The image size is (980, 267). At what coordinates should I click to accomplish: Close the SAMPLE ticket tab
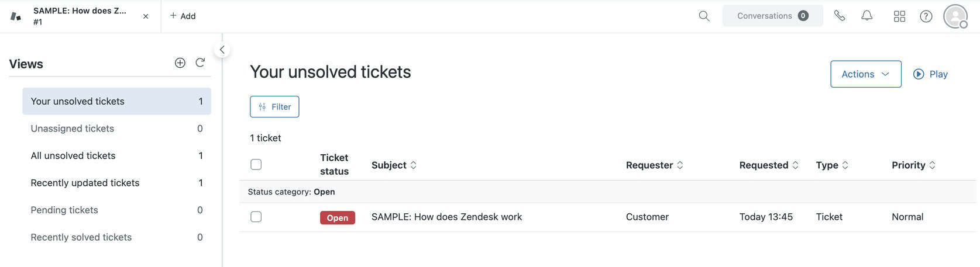point(146,16)
